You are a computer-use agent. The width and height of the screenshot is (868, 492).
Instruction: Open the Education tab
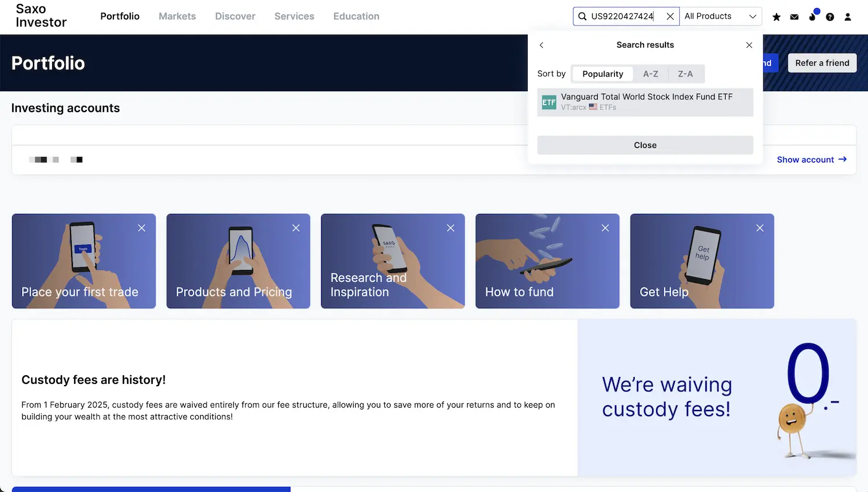click(356, 16)
